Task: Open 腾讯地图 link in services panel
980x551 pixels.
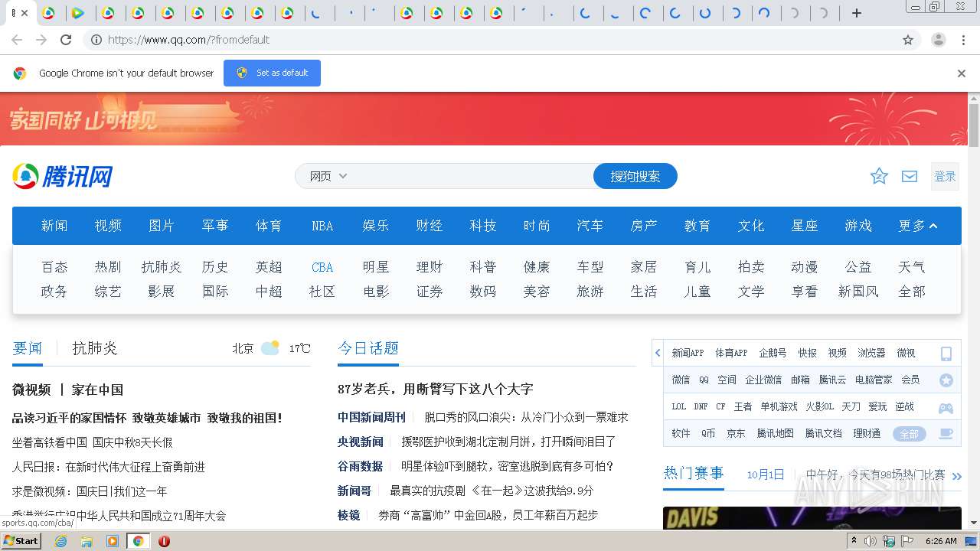Action: [776, 433]
